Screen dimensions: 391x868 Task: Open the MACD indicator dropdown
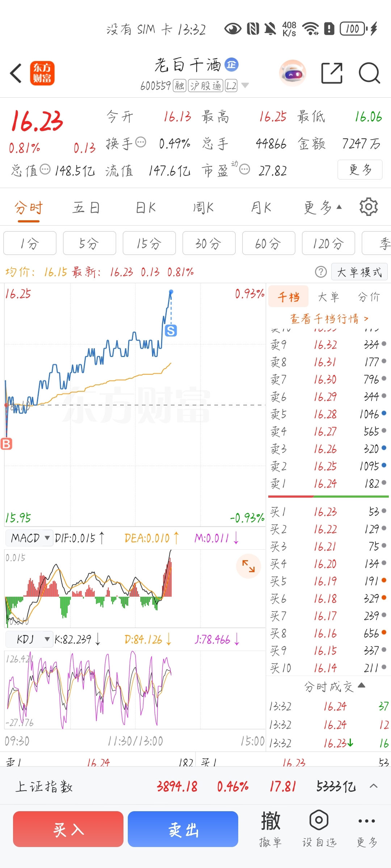point(30,538)
